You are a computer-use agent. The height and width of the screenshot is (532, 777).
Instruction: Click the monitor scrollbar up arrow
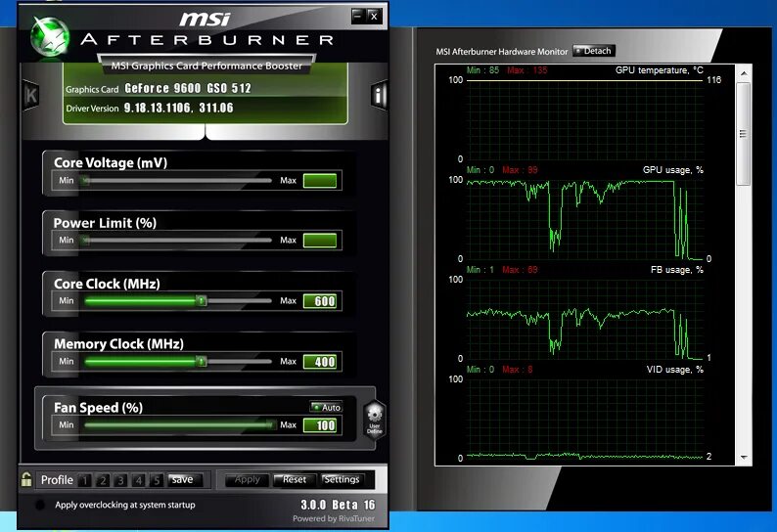(744, 73)
